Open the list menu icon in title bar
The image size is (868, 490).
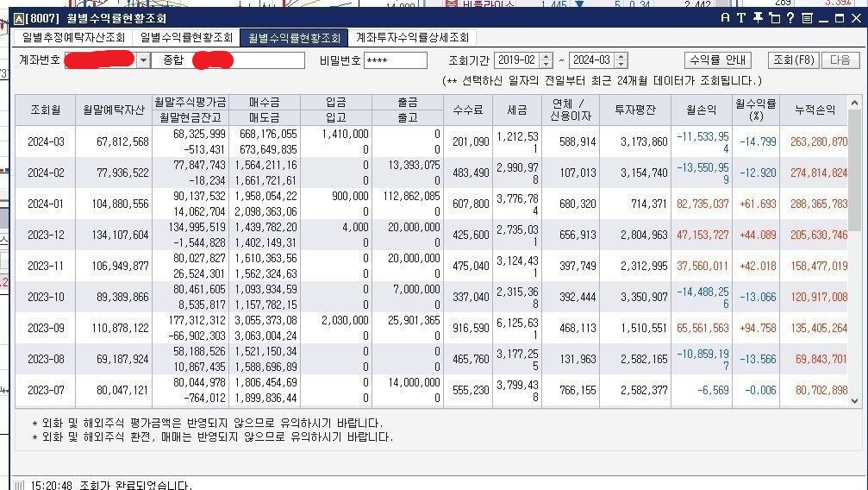[x=807, y=18]
